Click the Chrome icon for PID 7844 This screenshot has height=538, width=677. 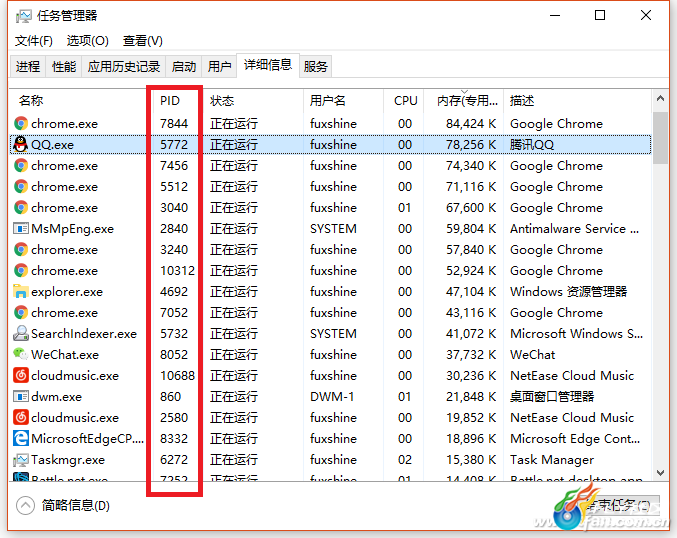21,123
